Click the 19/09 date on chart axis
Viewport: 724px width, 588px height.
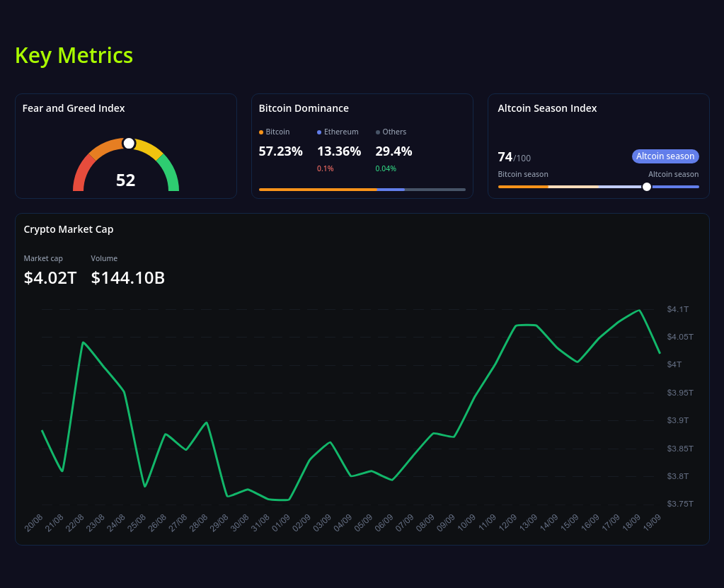pos(652,524)
